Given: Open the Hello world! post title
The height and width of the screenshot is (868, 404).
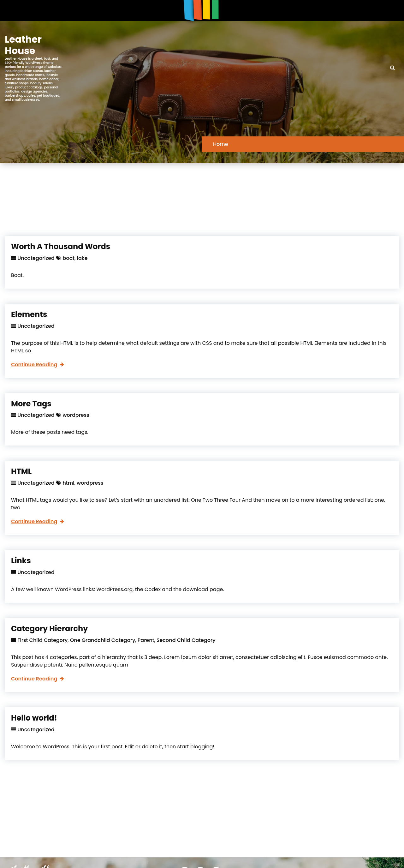Looking at the screenshot, I should tap(34, 718).
